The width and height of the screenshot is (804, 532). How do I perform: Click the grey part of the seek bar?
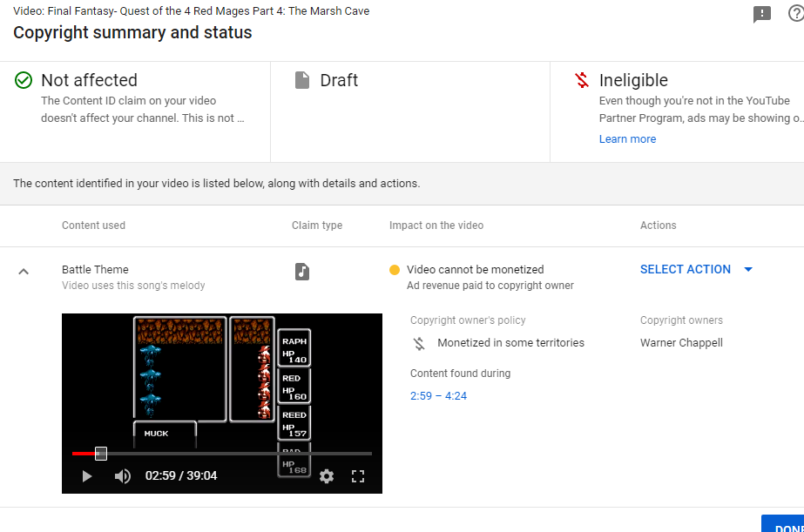pos(239,454)
